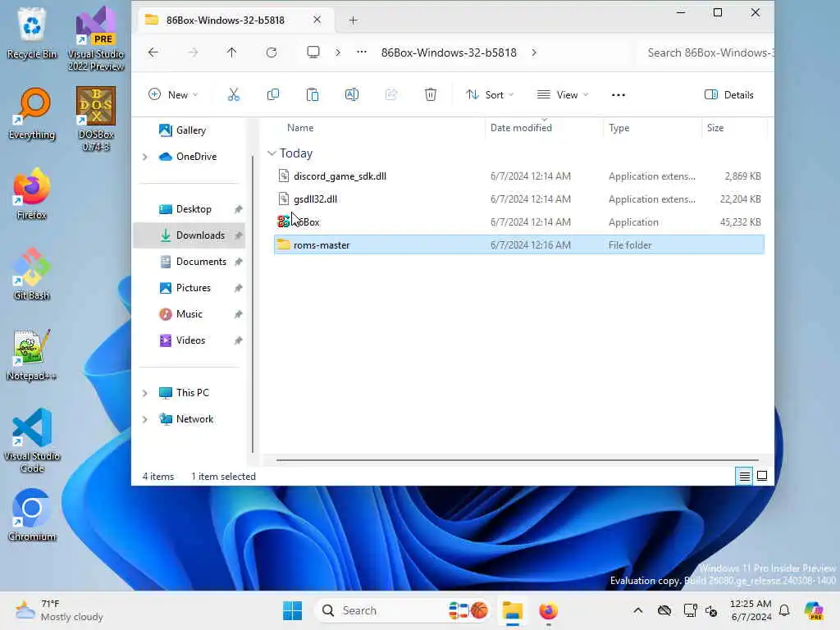Screen dimensions: 840x630
Task: Click the Rename icon in toolbar
Action: [351, 95]
